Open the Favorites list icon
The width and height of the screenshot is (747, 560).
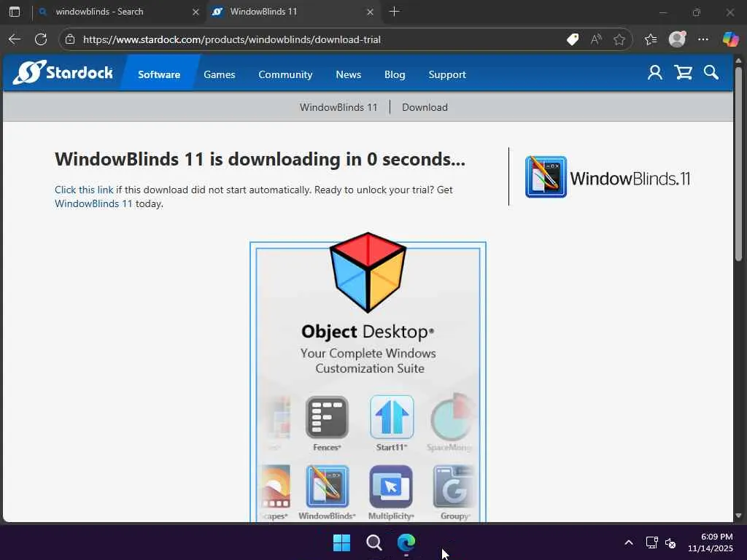click(x=651, y=39)
